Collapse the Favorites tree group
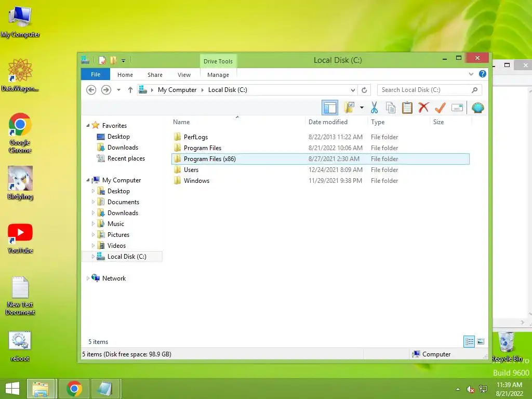 (88, 126)
